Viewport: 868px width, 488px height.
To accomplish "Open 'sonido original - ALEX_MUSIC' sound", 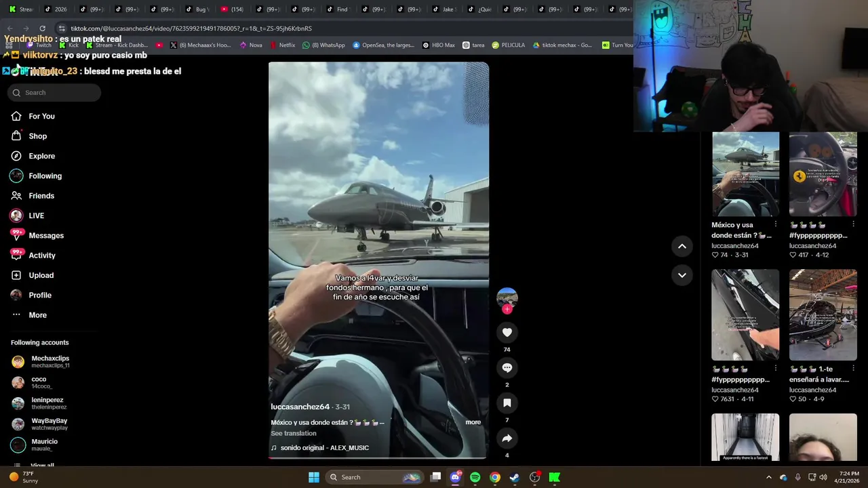I will click(x=324, y=448).
